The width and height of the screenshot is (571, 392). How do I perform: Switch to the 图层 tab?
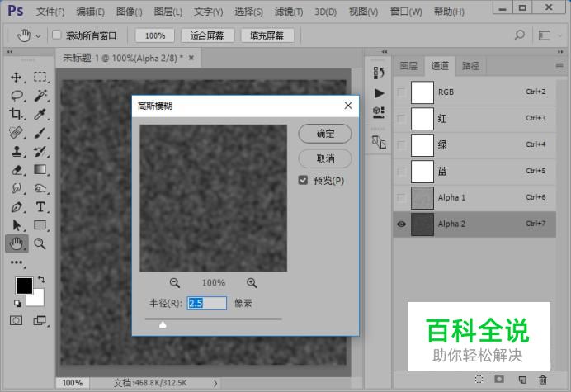pos(408,66)
